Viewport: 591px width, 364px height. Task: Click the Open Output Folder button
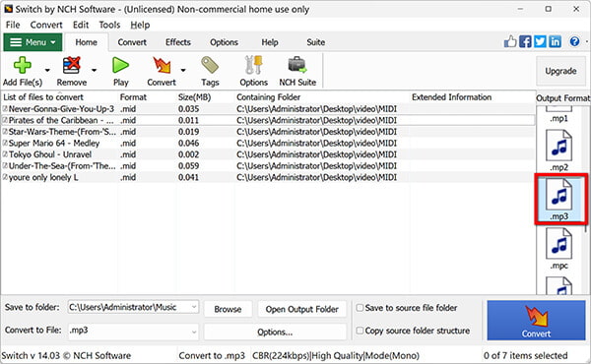302,309
